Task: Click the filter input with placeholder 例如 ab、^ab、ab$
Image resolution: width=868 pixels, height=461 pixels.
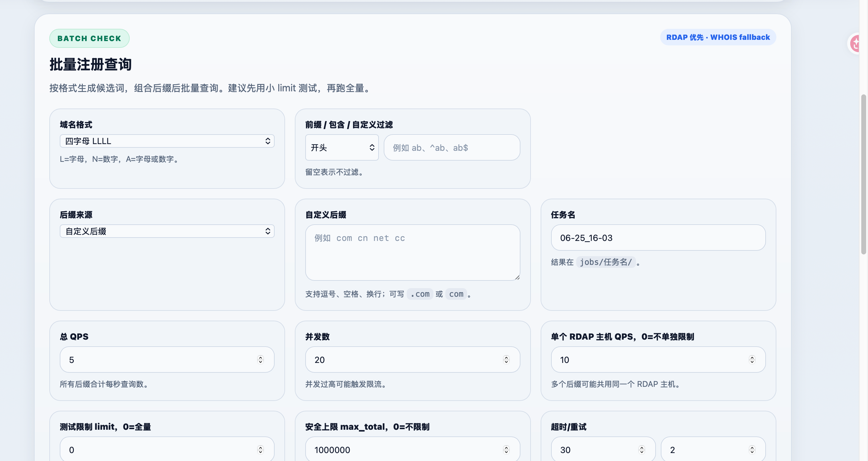Action: (452, 147)
